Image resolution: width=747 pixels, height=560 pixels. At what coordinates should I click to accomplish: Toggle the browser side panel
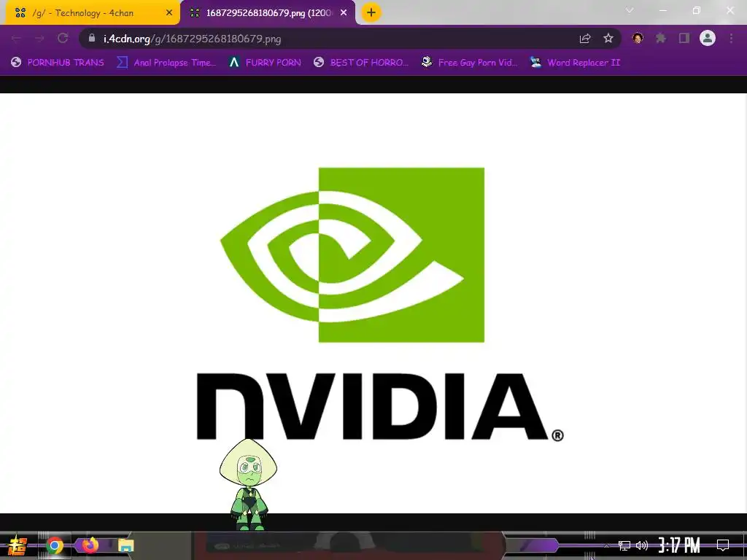point(684,38)
